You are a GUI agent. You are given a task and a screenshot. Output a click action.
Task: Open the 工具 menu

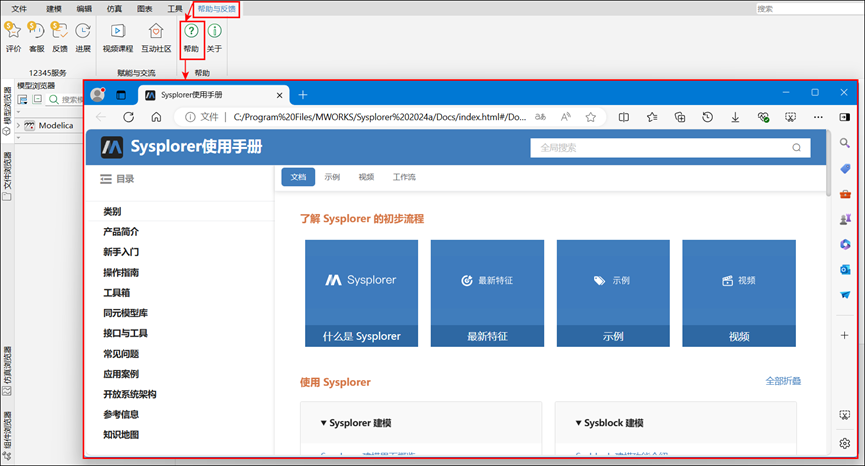(x=175, y=9)
